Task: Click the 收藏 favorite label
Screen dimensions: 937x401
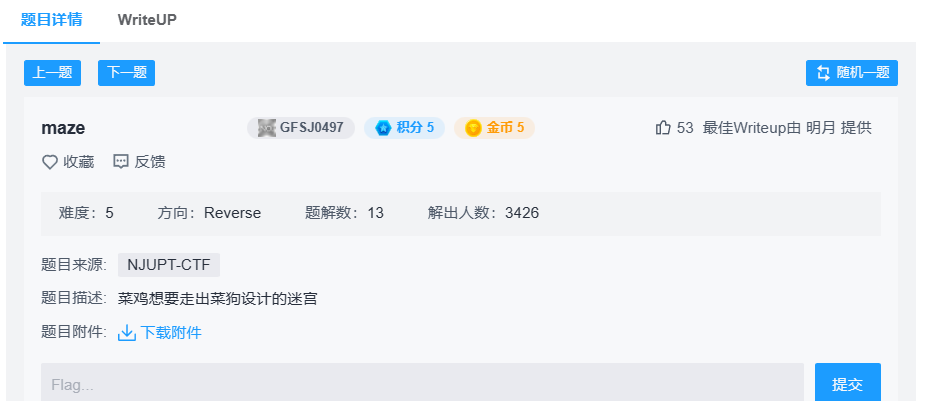Action: pyautogui.click(x=78, y=161)
